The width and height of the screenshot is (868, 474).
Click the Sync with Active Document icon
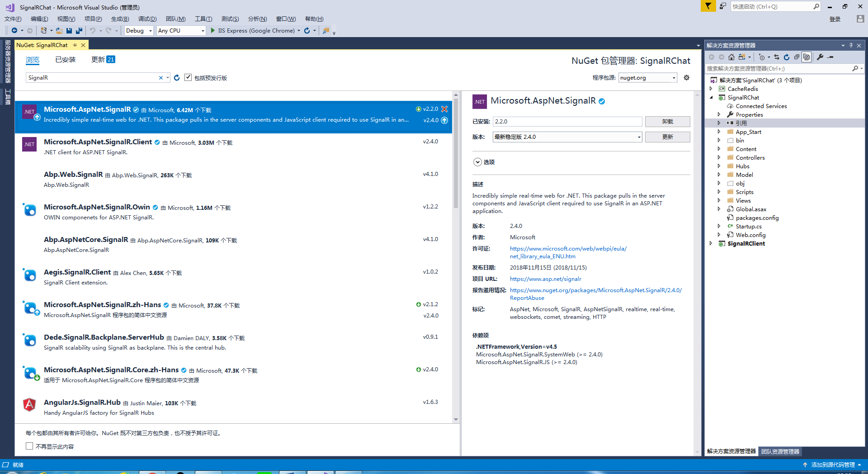pyautogui.click(x=777, y=57)
